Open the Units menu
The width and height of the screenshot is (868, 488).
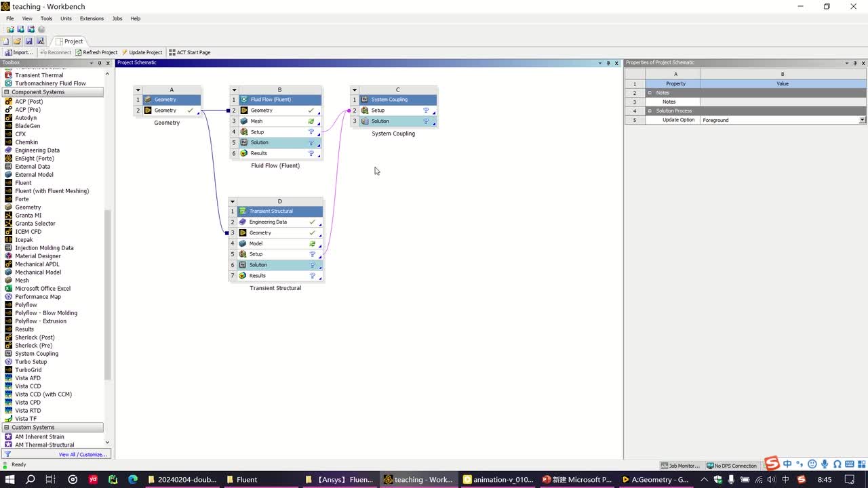(66, 18)
